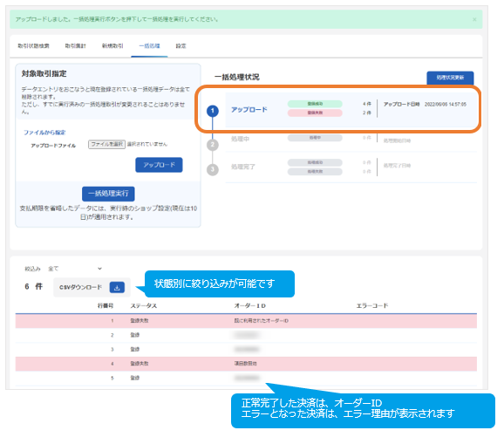Select step 3 circle for 処理完了
This screenshot has height=444, width=504.
coord(213,169)
